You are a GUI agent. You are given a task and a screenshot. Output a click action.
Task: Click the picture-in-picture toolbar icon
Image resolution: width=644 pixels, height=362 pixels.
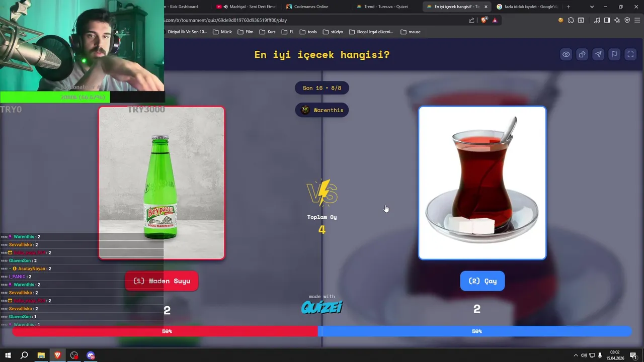point(581,20)
